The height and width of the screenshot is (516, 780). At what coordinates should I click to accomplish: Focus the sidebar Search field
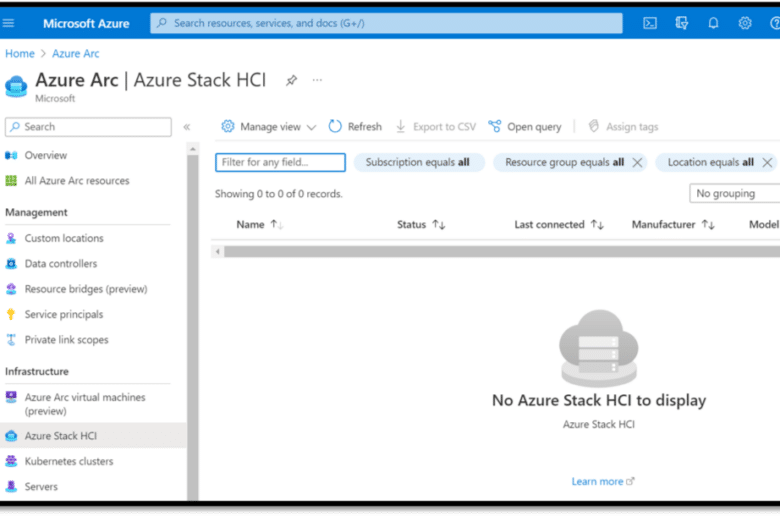click(88, 127)
